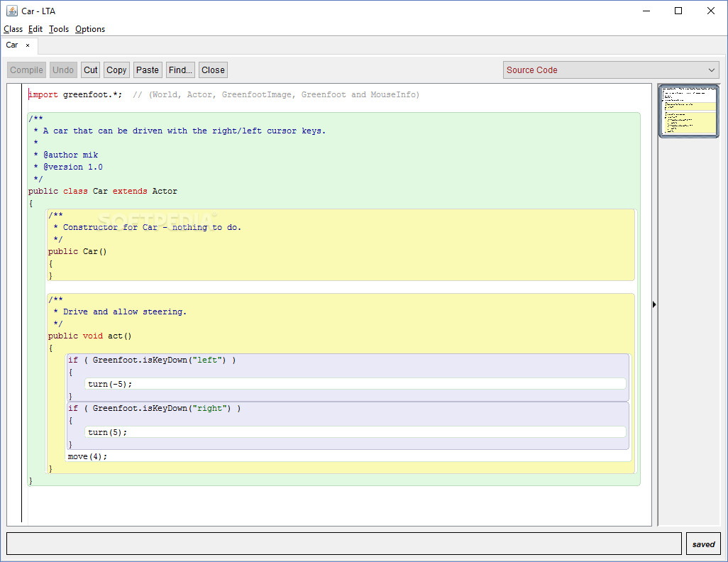The image size is (728, 562).
Task: Click the isKeyDown("right") if statement
Action: [x=155, y=409]
